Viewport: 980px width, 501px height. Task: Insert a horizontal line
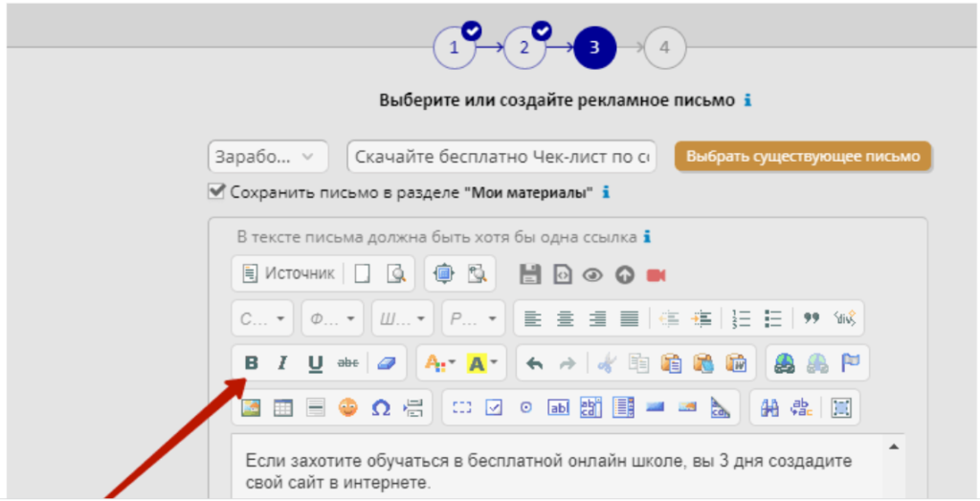[316, 408]
